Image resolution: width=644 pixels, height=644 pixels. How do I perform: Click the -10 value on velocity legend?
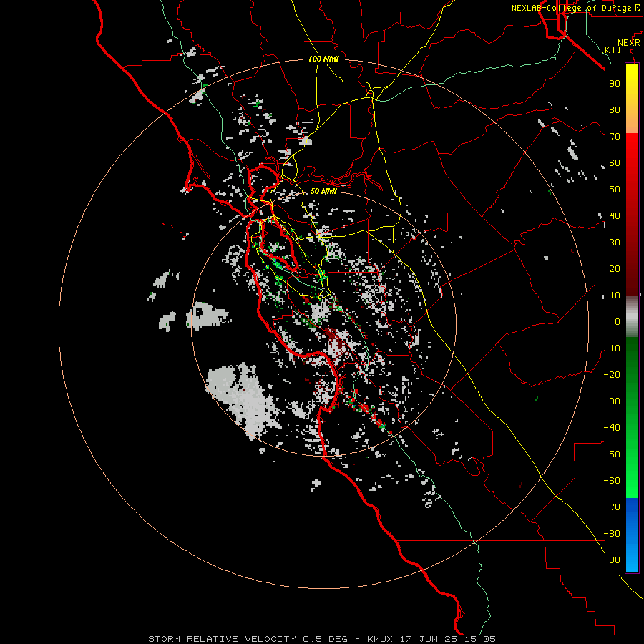(x=612, y=348)
